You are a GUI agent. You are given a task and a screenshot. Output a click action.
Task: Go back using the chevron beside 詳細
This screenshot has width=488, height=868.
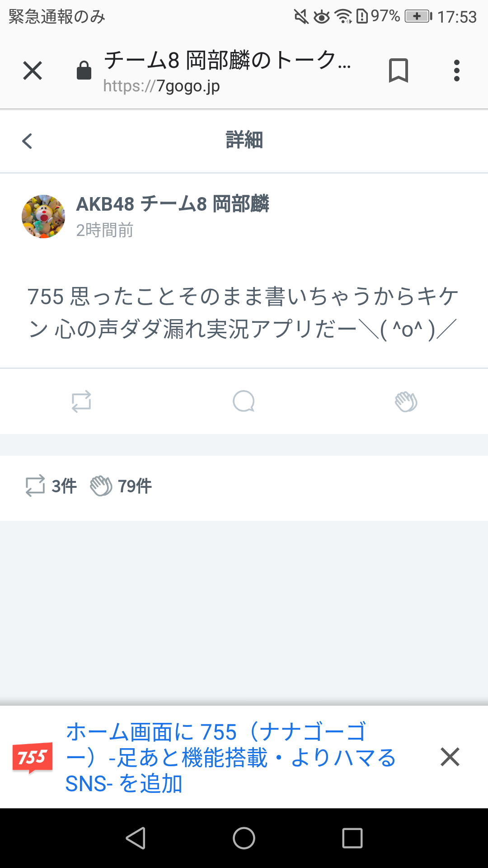click(x=27, y=141)
